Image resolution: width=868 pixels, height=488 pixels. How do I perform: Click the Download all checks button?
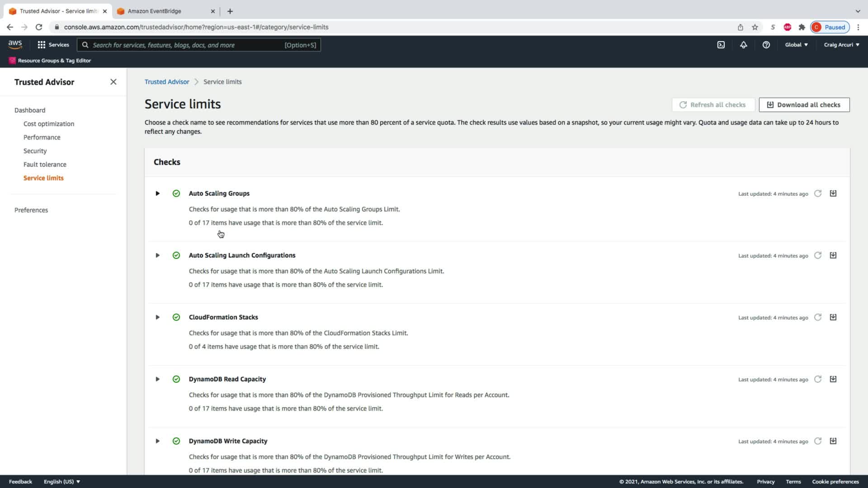[x=804, y=105]
